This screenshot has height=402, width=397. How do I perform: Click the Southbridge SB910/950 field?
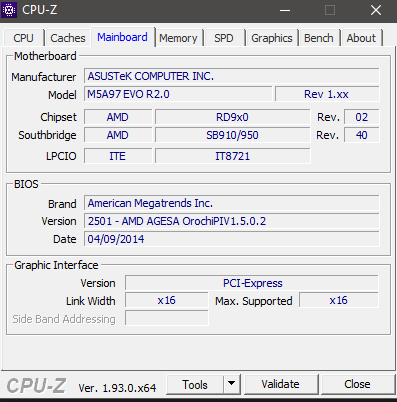click(x=233, y=135)
